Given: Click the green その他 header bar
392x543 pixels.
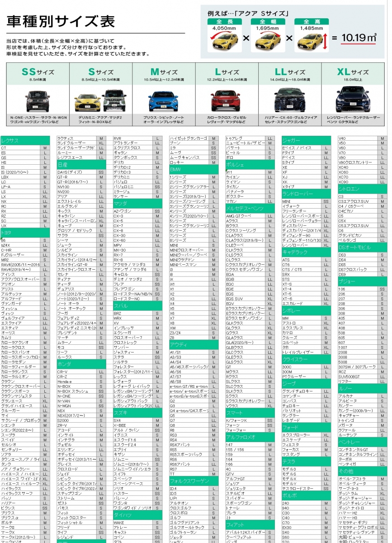Looking at the screenshot, I should pyautogui.click(x=362, y=471).
